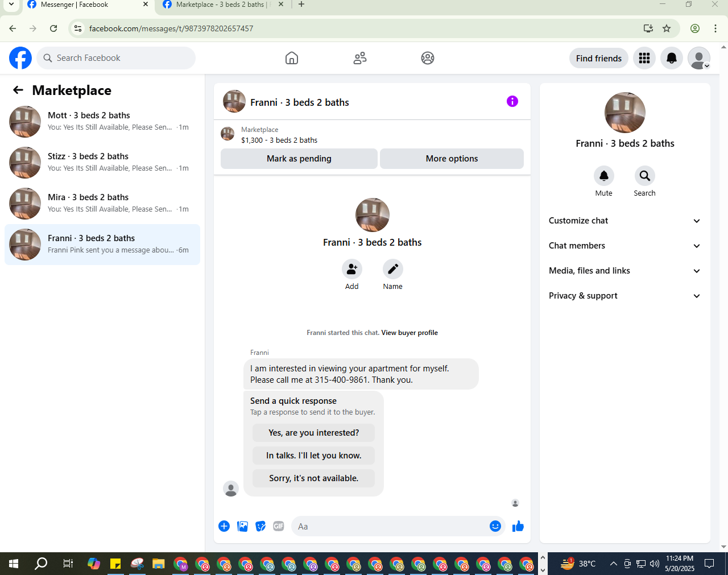
Task: Open the Facebook notifications bell
Action: (x=672, y=58)
